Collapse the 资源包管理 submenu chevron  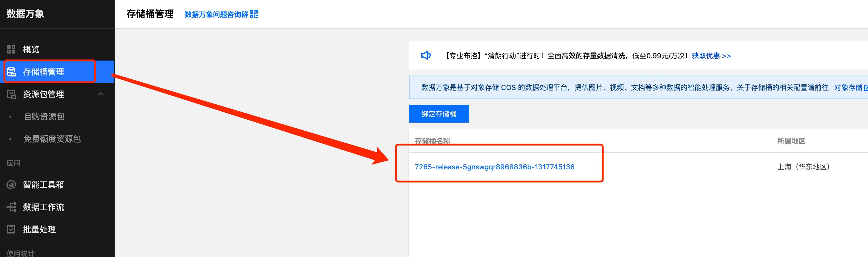(x=100, y=94)
